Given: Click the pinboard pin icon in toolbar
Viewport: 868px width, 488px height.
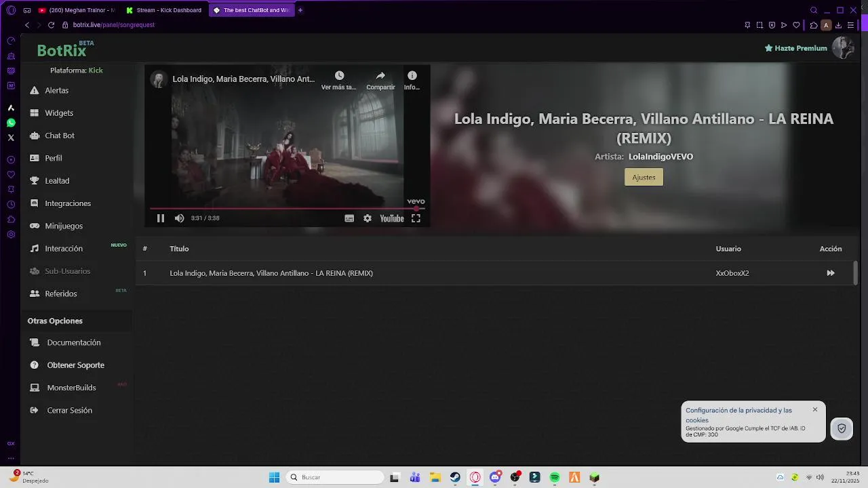Looking at the screenshot, I should coord(747,25).
